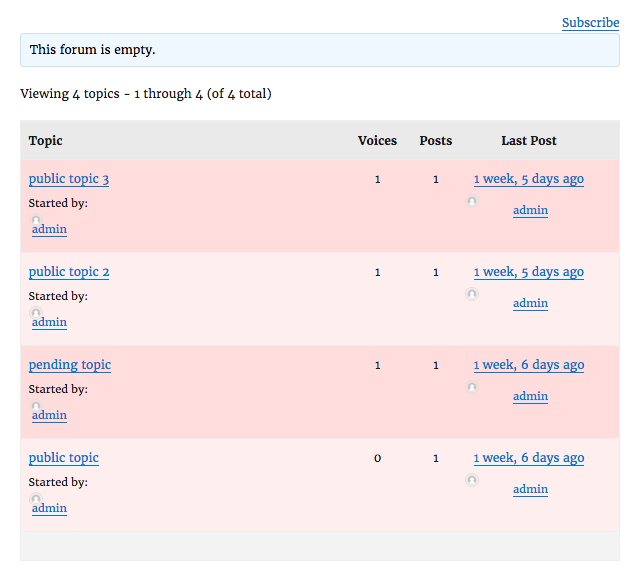Go to public topic 3 last post timestamp
Image resolution: width=634 pixels, height=578 pixels.
point(529,179)
